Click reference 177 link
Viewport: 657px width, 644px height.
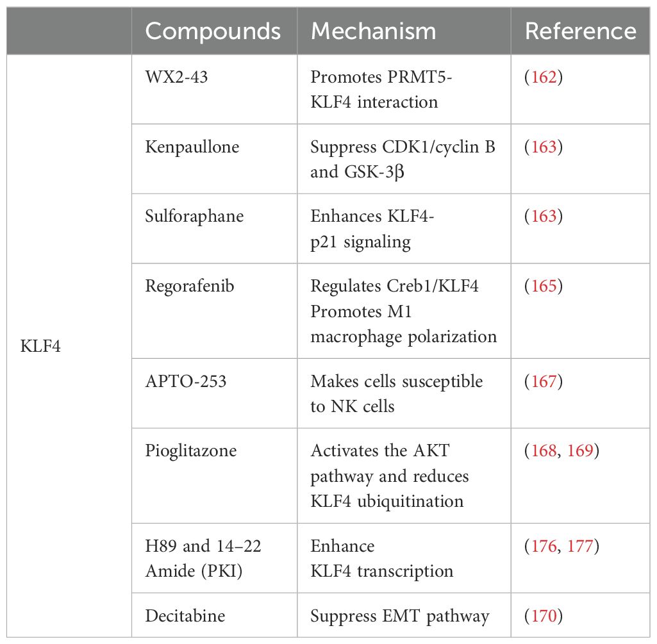[578, 547]
